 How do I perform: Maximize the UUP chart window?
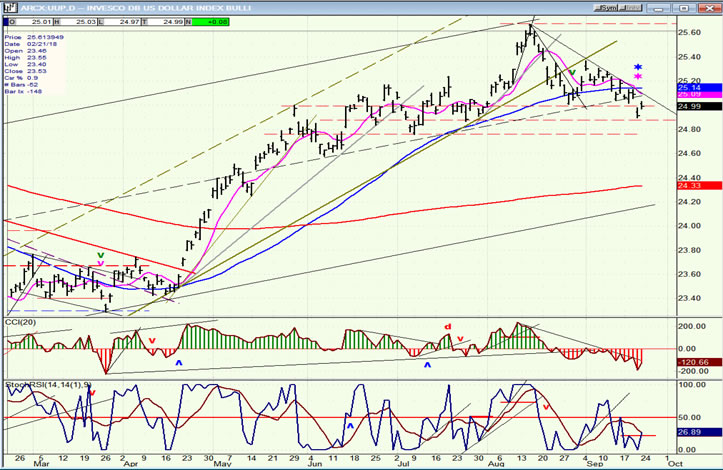[686, 8]
